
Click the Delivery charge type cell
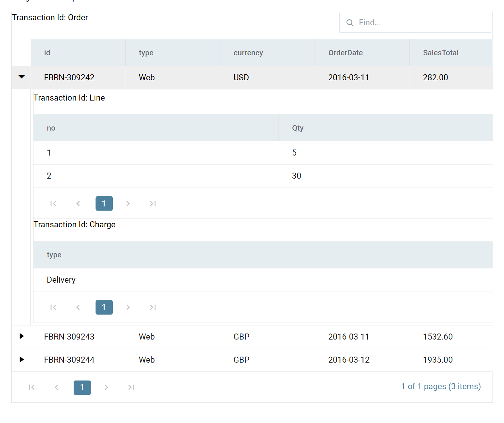click(263, 280)
